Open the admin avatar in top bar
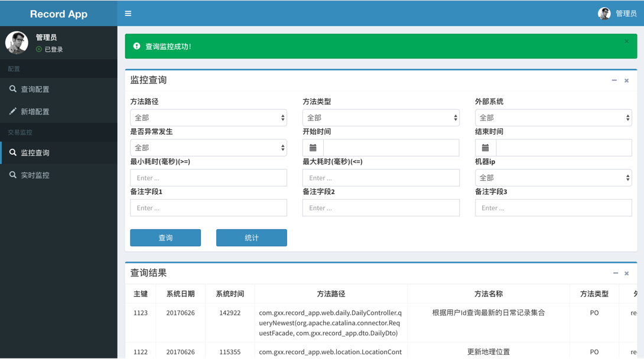The image size is (644, 359). click(x=604, y=14)
